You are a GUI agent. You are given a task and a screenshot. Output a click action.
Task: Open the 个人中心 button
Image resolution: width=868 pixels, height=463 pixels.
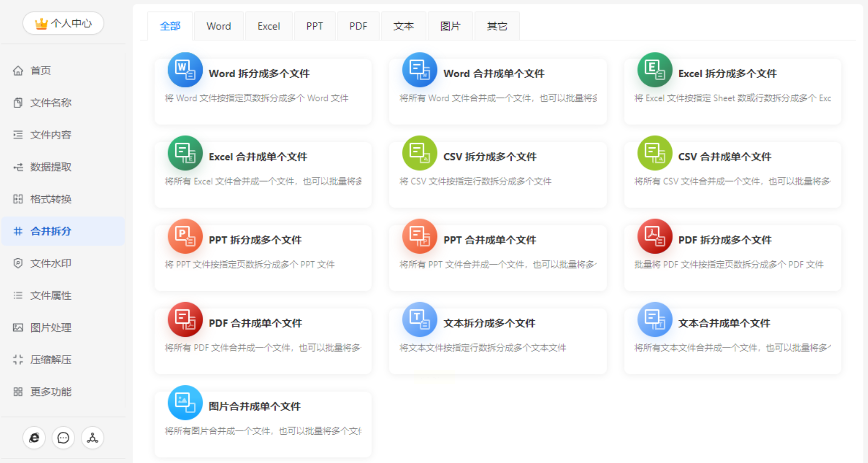[63, 23]
